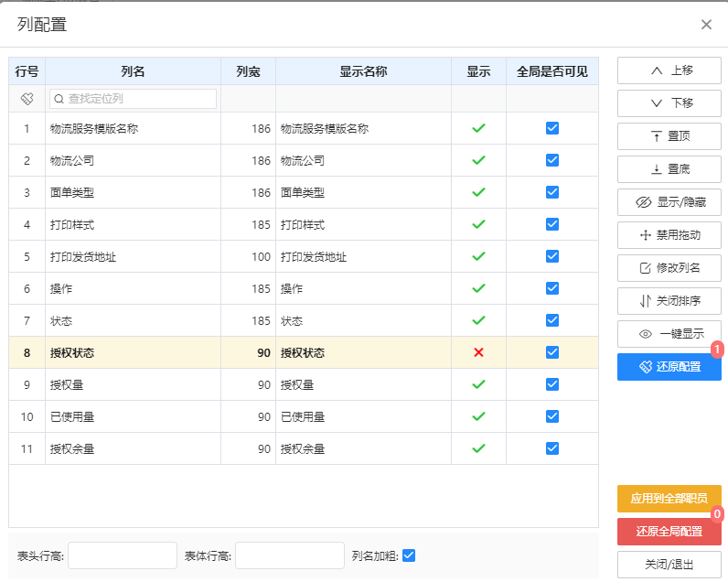Click the 置顶 move to top button
The image size is (728, 582).
pos(669,136)
